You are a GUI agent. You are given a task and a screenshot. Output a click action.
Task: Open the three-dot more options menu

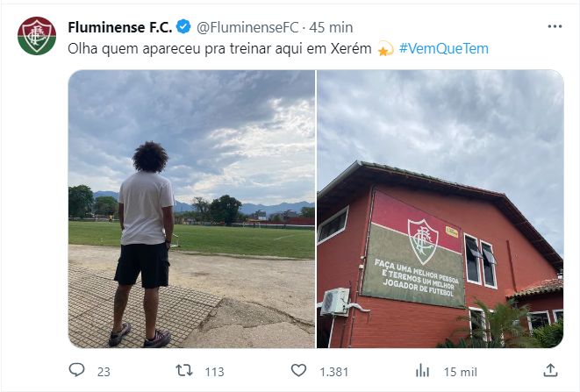pos(555,26)
